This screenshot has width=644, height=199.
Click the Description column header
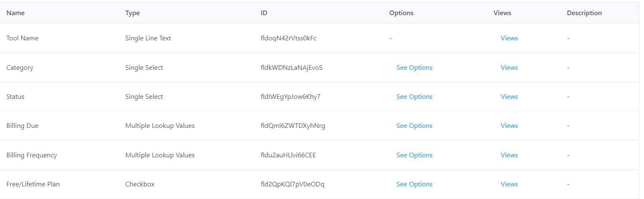[x=584, y=13]
